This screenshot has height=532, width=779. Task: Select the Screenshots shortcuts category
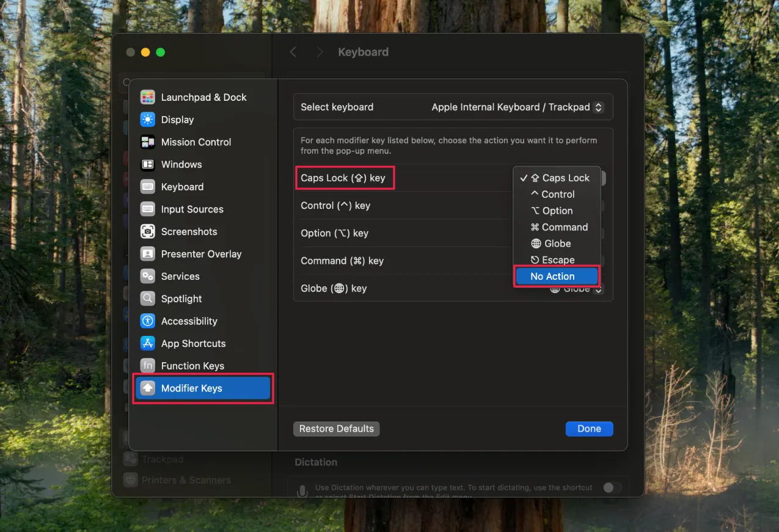[x=203, y=231]
